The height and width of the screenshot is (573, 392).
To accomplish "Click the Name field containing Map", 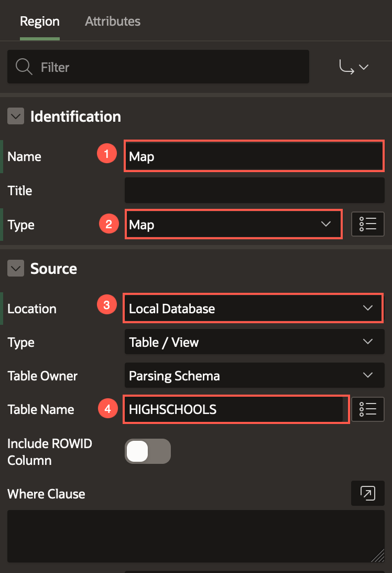I will click(254, 156).
